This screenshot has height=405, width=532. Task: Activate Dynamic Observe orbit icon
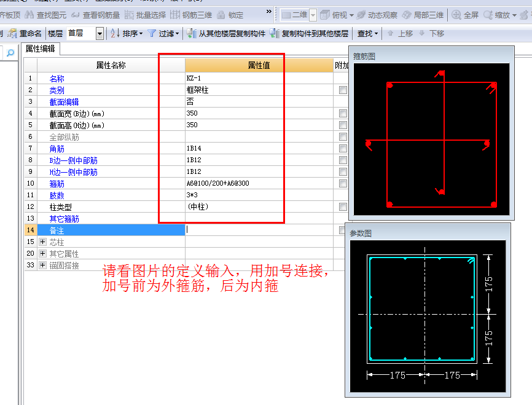tap(361, 15)
